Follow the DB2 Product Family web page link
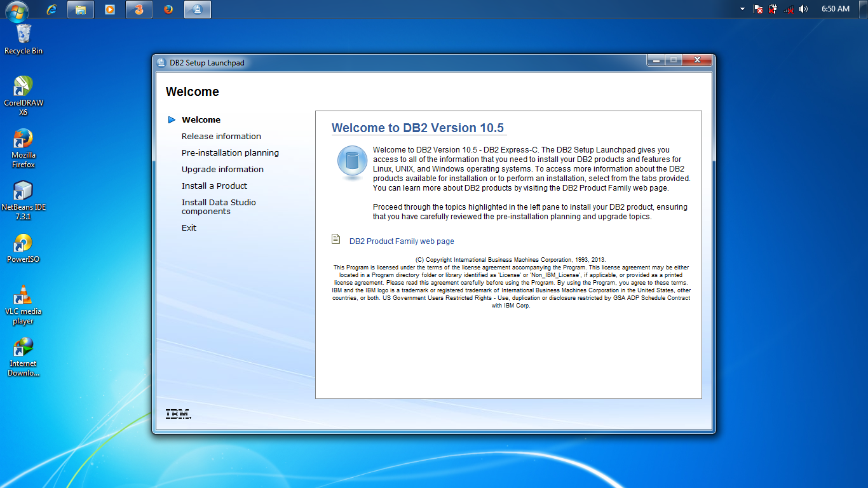The height and width of the screenshot is (488, 868). [x=402, y=241]
